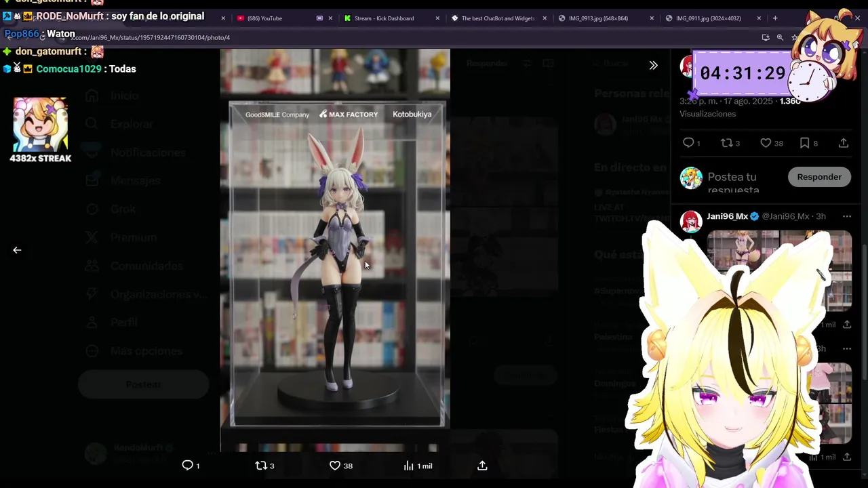Close the IMG_0913.jpg tab
Viewport: 868px width, 488px height.
(x=652, y=18)
